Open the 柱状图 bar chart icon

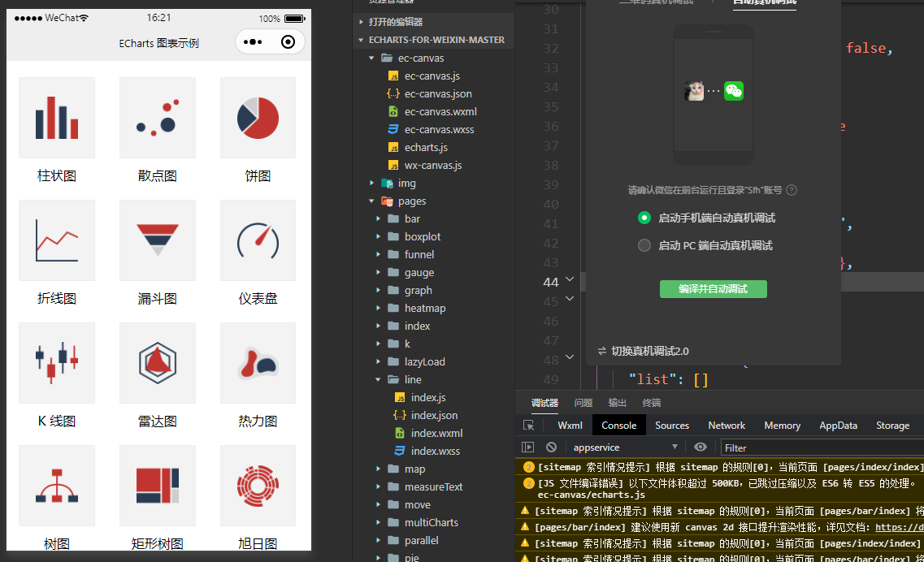pyautogui.click(x=57, y=118)
